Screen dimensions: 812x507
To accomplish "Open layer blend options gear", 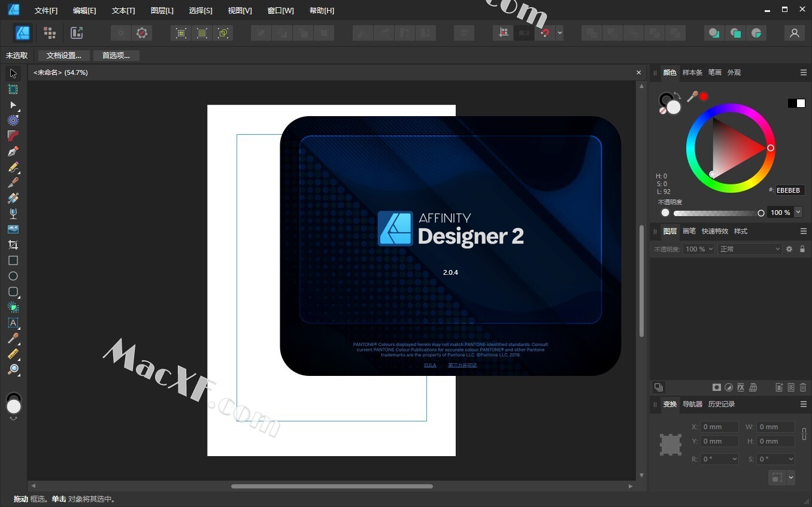I will coord(789,249).
